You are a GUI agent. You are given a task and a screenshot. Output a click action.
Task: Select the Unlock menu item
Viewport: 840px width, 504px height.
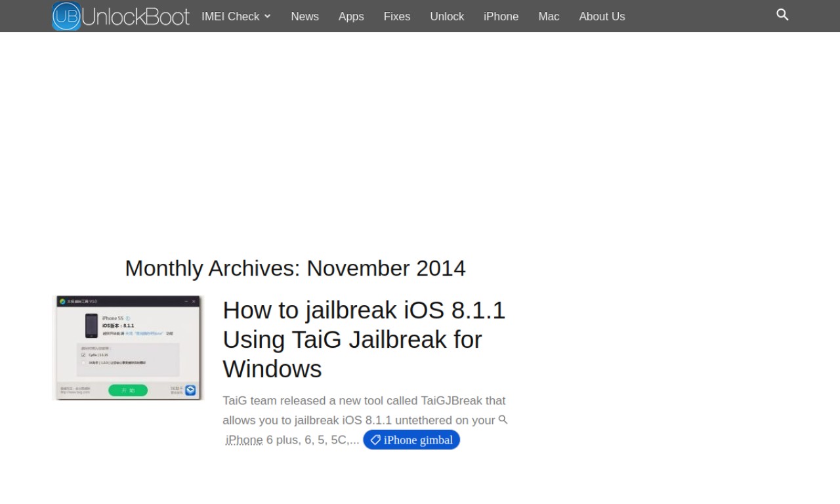tap(447, 16)
